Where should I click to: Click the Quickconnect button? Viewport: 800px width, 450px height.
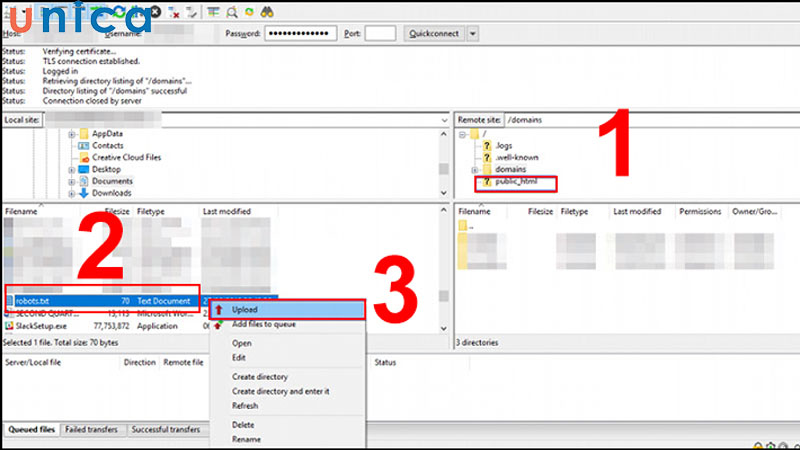[434, 34]
